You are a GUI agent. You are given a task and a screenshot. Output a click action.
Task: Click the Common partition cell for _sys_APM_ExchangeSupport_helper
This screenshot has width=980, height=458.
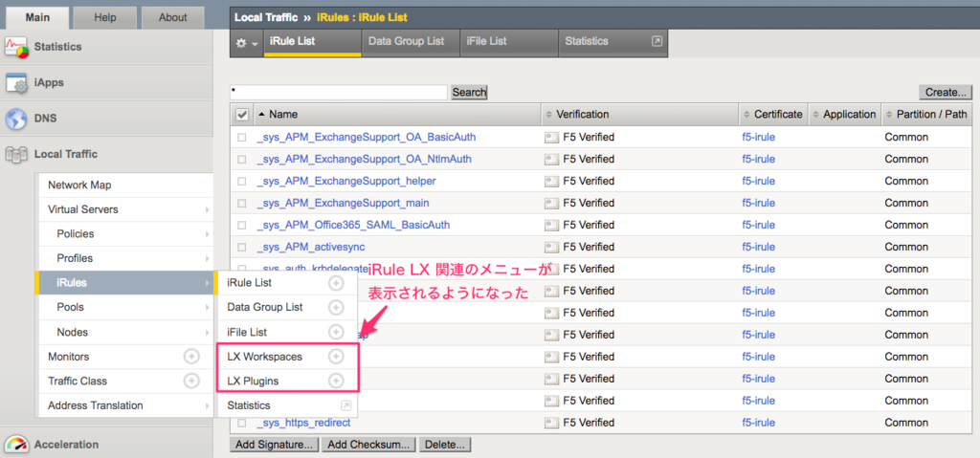tap(906, 182)
